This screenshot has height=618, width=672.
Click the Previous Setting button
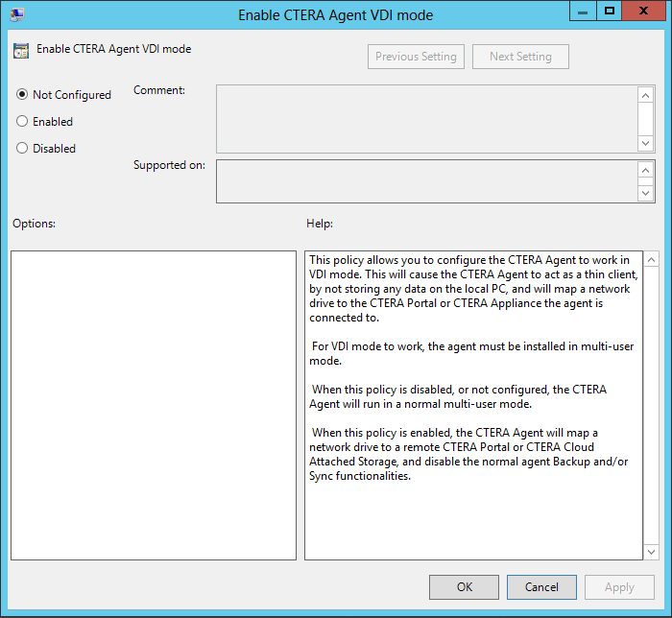click(416, 57)
